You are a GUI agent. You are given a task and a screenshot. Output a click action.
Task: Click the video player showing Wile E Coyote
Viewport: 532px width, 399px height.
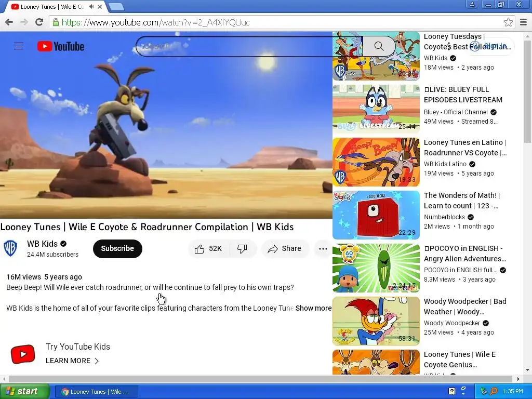(x=166, y=125)
